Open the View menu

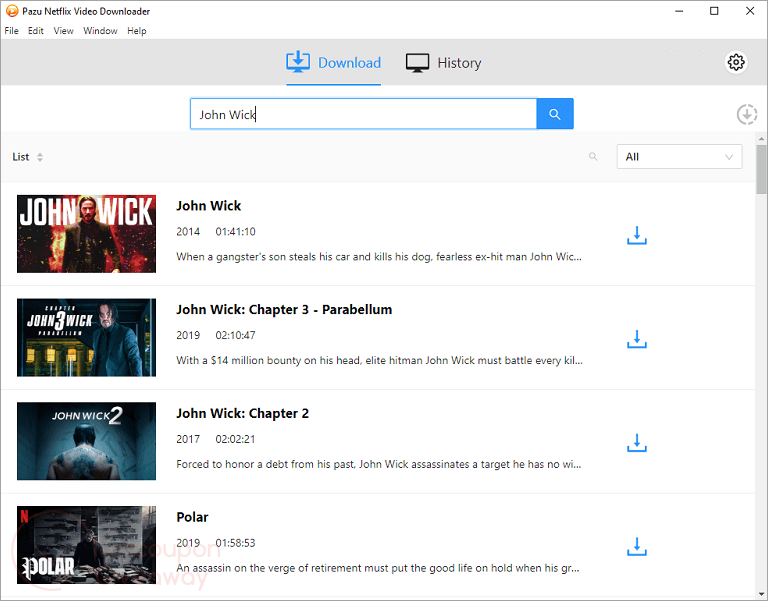pos(63,30)
